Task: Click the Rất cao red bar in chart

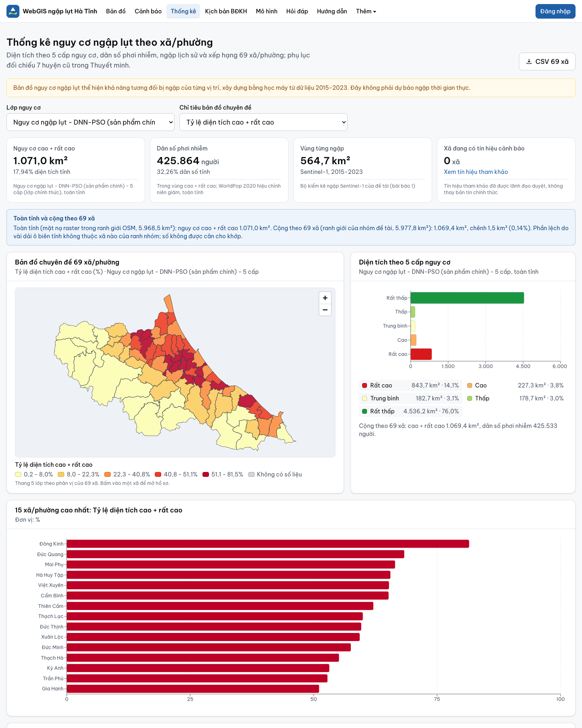Action: pos(421,354)
